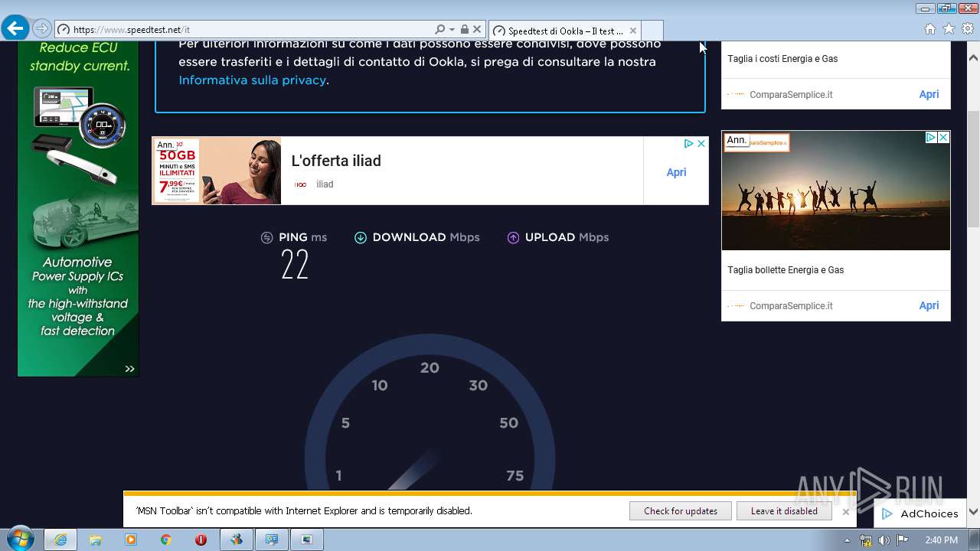
Task: Click the vertical scrollbar thumb
Action: 973,168
